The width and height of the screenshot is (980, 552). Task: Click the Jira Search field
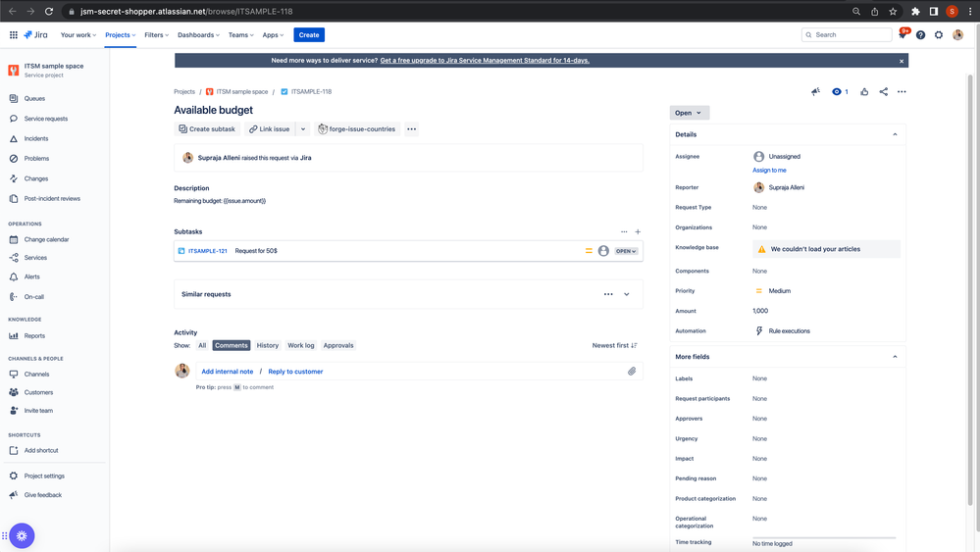[847, 35]
